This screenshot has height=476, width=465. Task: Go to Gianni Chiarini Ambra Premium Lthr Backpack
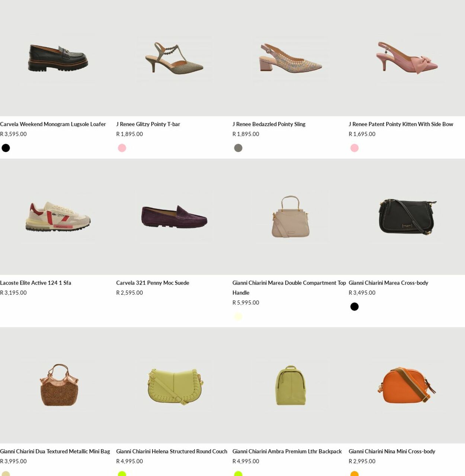click(x=287, y=451)
